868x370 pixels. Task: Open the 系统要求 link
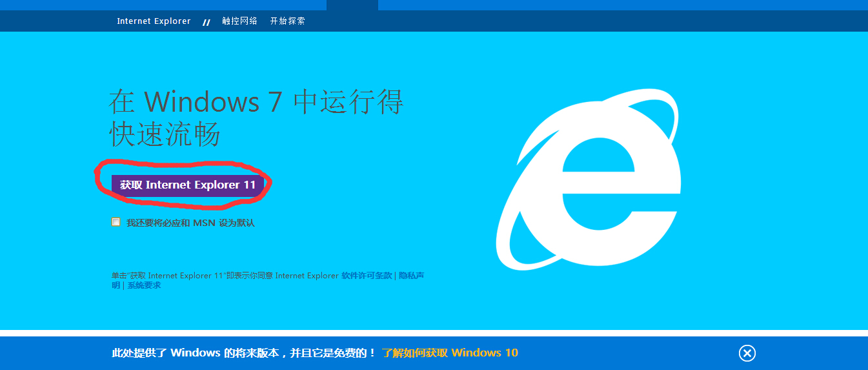144,285
